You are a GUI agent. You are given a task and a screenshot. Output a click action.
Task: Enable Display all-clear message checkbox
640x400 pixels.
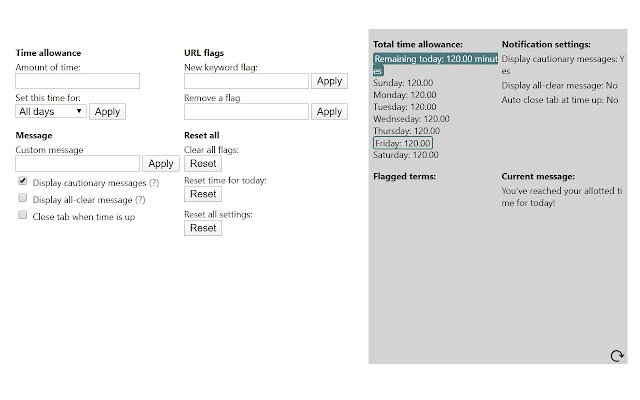22,199
